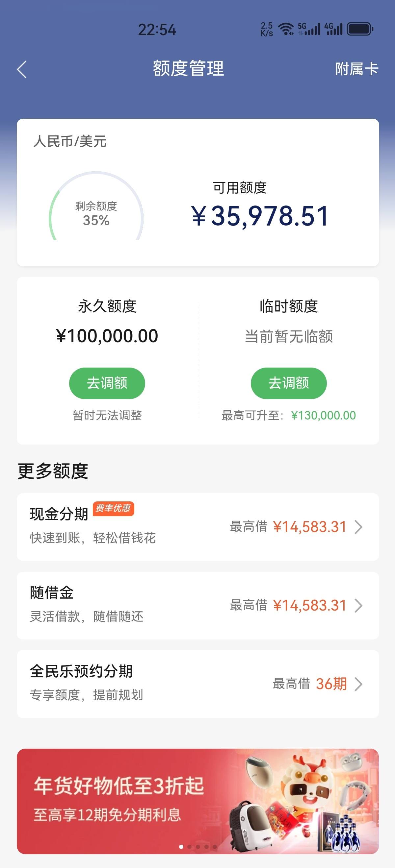
Task: Expand 随借金 using its right chevron
Action: [x=358, y=605]
